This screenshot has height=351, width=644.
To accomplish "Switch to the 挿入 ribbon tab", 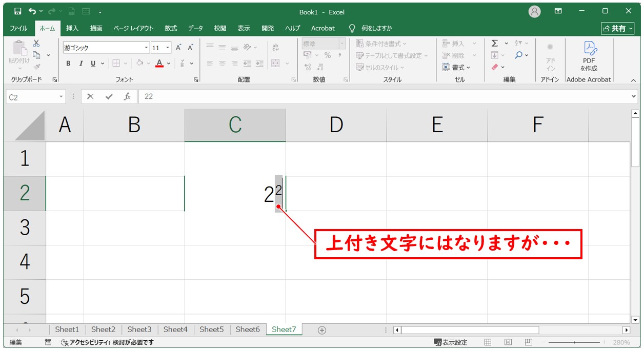I will coord(72,28).
